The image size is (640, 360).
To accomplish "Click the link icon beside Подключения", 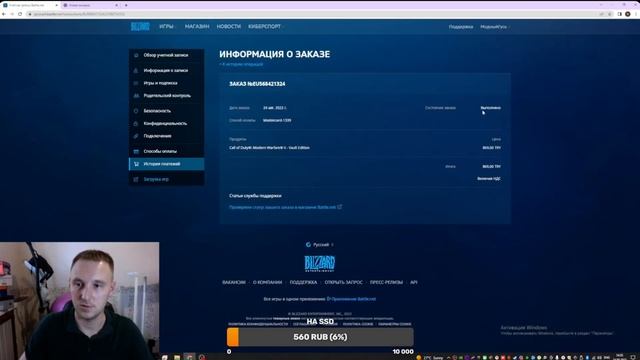I will coord(136,136).
